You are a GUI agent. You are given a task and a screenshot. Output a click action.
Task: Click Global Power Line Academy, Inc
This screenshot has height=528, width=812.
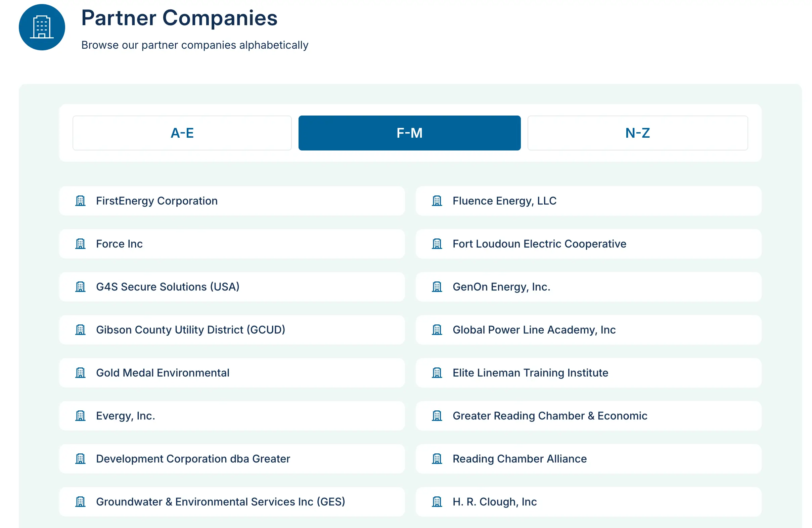pyautogui.click(x=534, y=330)
